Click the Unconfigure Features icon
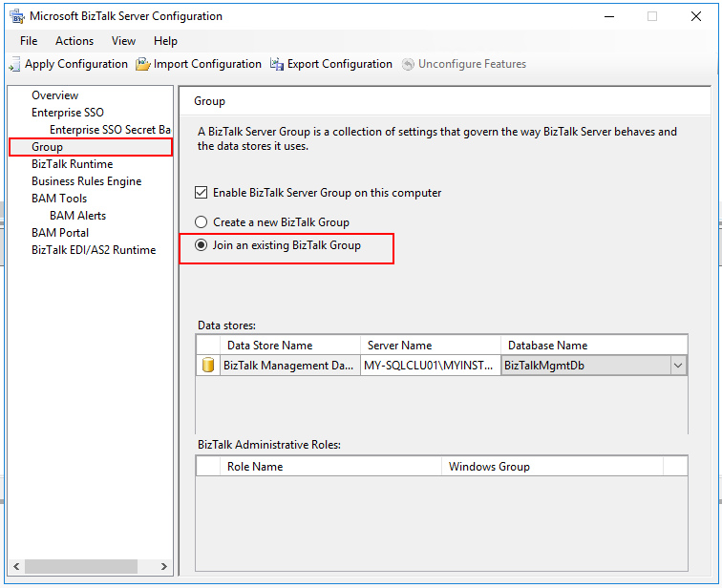Viewport: 722px width, 588px height. 408,64
